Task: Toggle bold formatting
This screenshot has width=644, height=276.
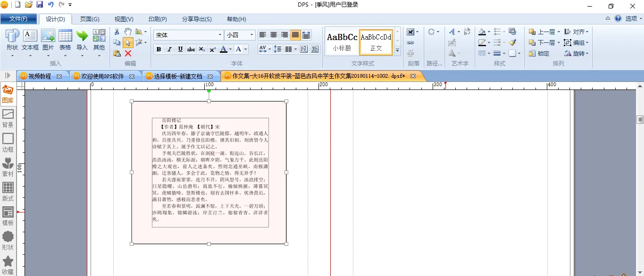Action: click(159, 49)
